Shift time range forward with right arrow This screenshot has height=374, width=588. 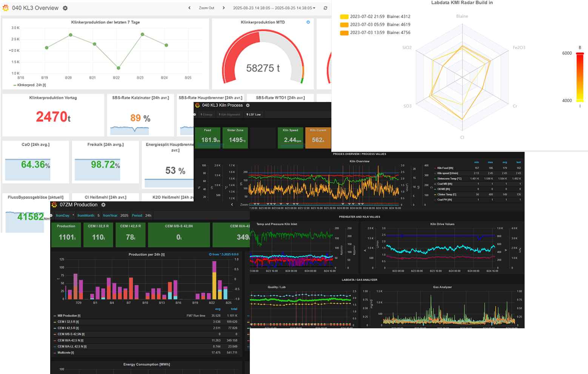pyautogui.click(x=223, y=8)
